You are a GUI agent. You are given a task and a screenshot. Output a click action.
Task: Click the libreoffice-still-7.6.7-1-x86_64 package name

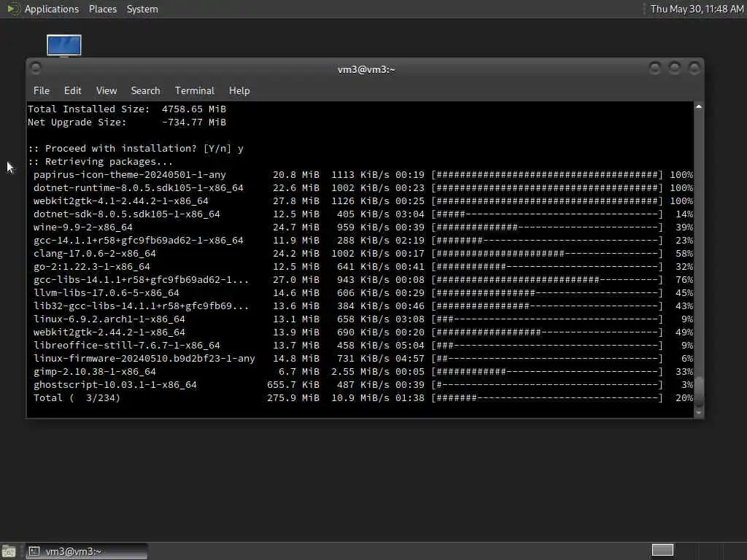coord(127,345)
